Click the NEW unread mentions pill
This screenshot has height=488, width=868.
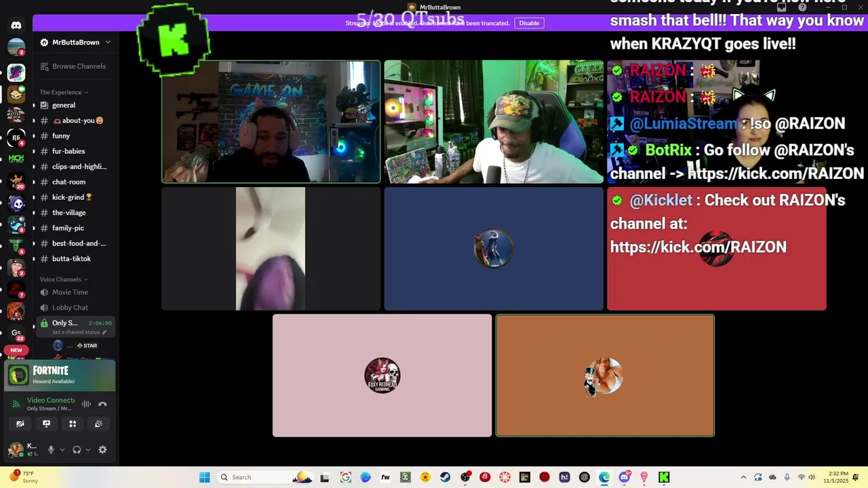pos(16,350)
